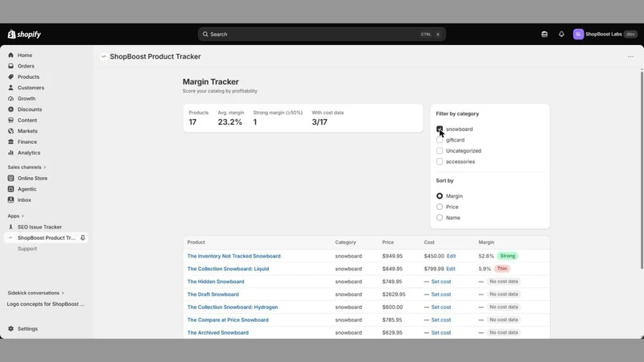Open the Markets globe icon

[10, 131]
